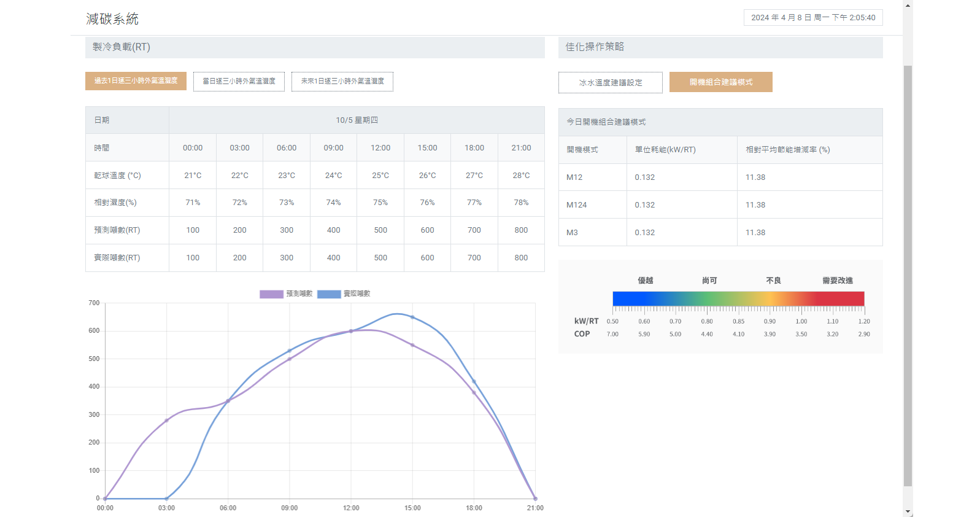Click the date and time display box
The image size is (980, 517).
point(813,17)
